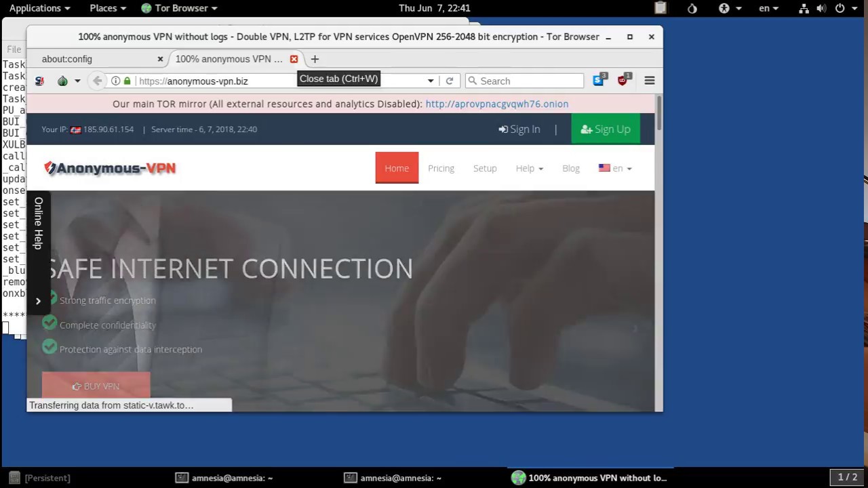This screenshot has width=868, height=488.
Task: Open the browser hamburger menu
Action: [x=650, y=81]
